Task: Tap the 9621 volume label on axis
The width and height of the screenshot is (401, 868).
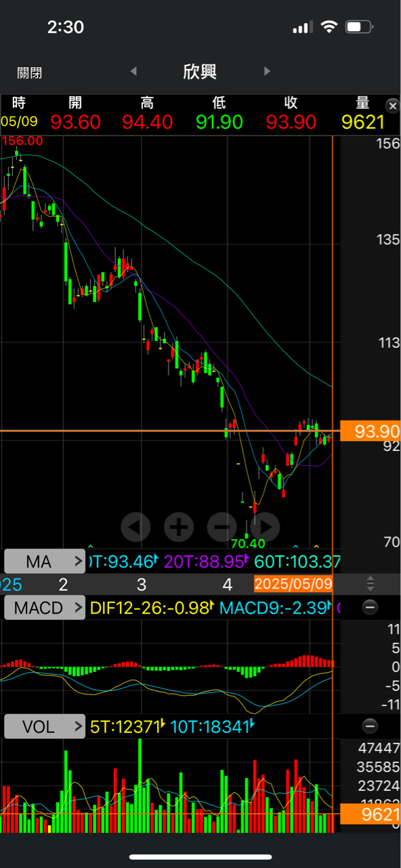Action: coord(371,814)
